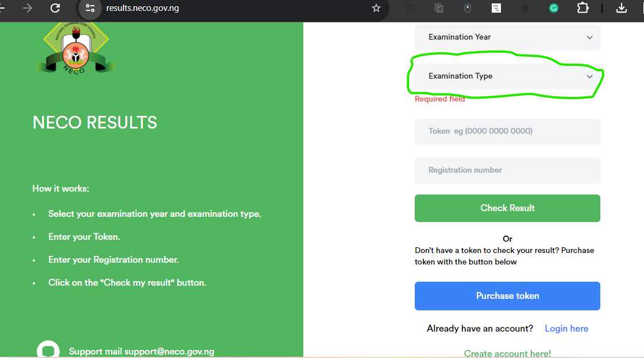
Task: Expand the Examination Year dropdown
Action: tap(507, 37)
